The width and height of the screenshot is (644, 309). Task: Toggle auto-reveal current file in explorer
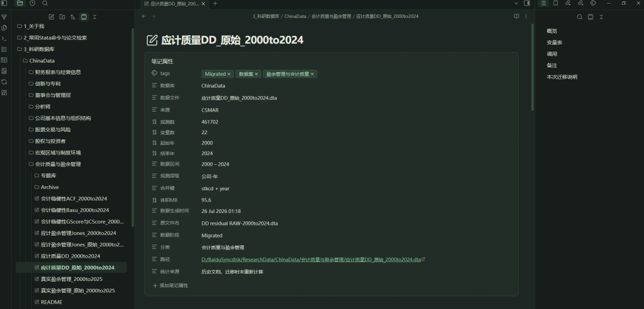tap(84, 17)
